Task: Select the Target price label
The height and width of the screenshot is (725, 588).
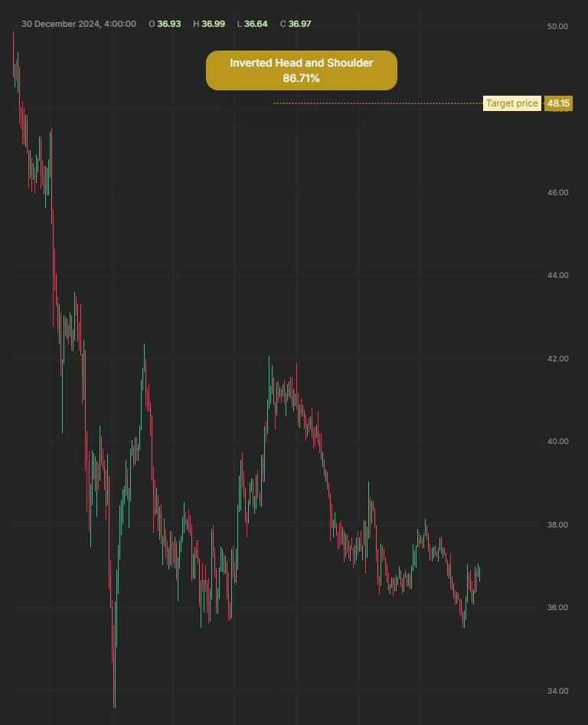Action: (511, 103)
